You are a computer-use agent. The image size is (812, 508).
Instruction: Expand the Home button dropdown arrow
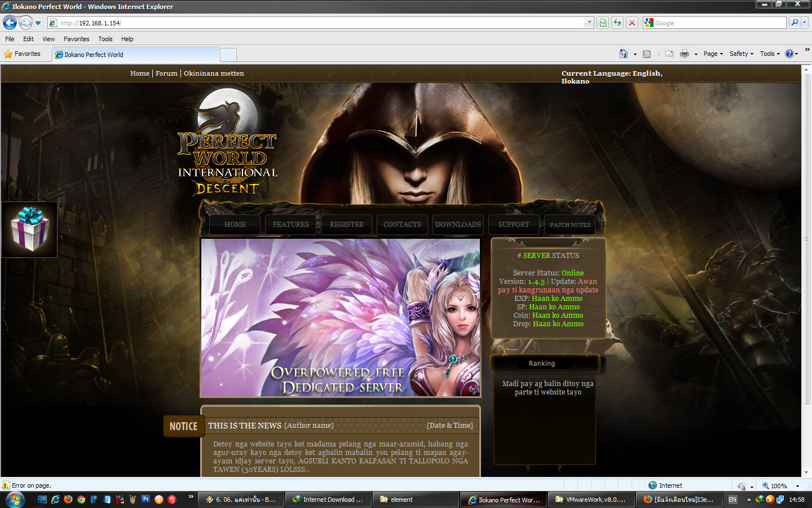pos(635,54)
